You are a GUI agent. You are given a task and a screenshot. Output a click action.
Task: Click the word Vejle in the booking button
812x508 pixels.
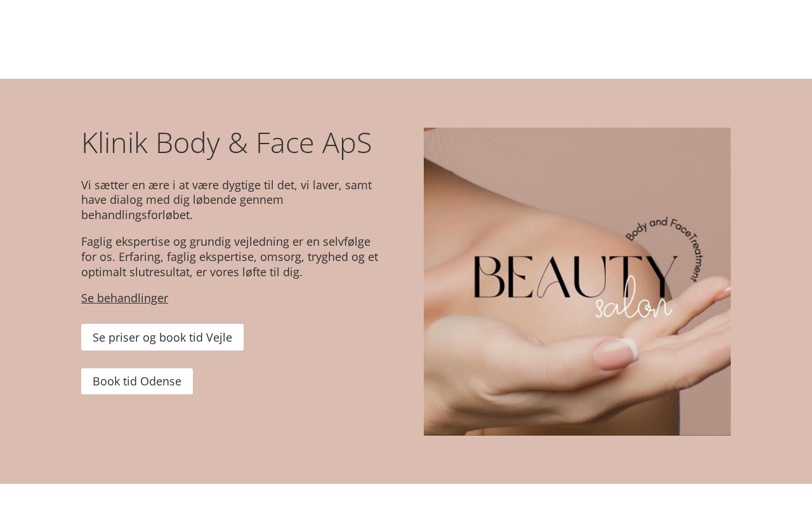(x=219, y=337)
